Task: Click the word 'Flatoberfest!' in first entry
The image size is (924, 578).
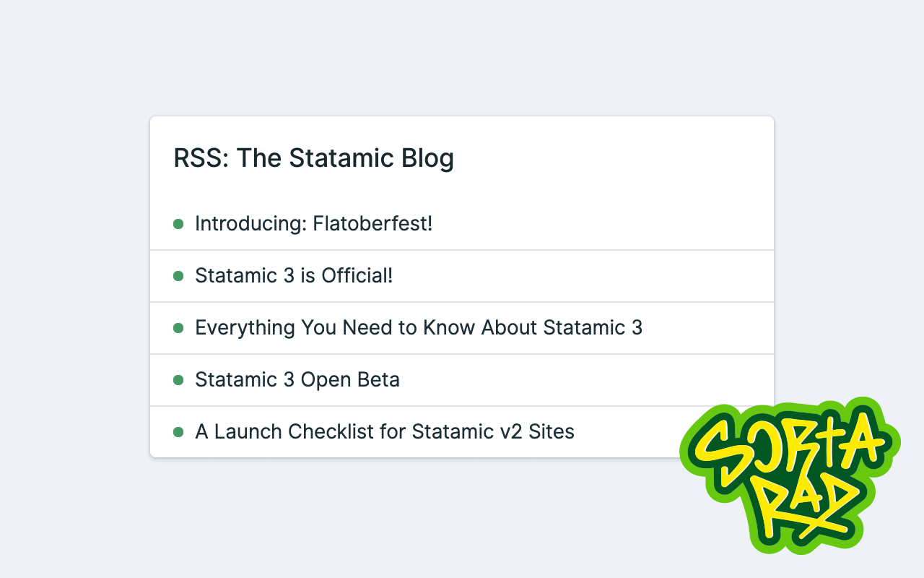Action: (372, 224)
